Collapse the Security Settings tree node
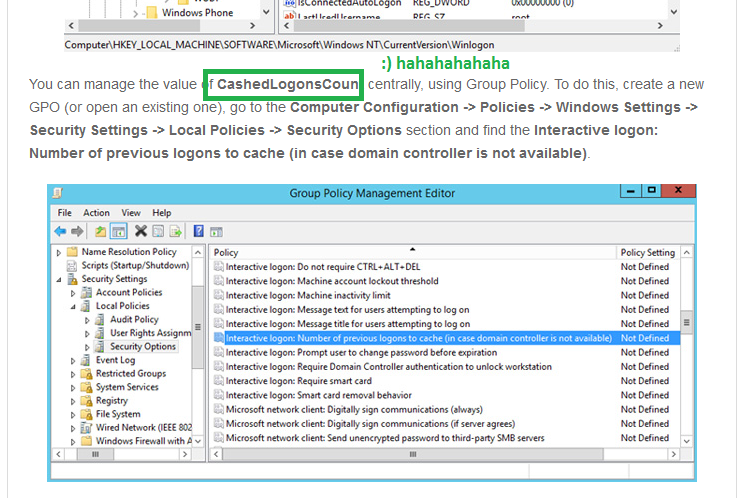 59,280
